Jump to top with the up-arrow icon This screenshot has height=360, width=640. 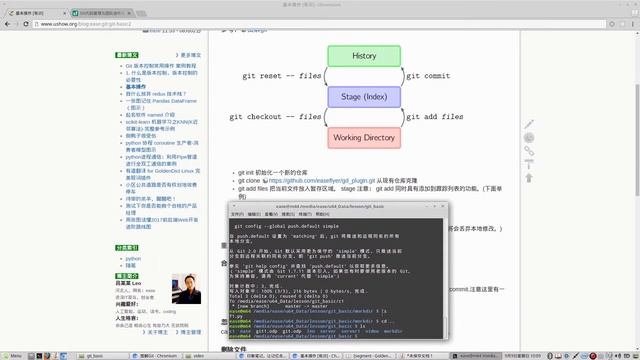point(529,178)
